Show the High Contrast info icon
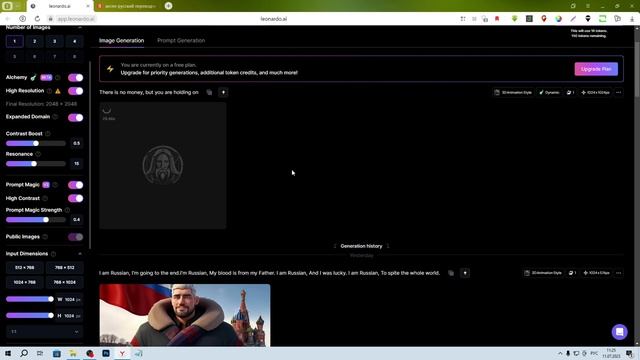This screenshot has width=640, height=360. tap(45, 198)
